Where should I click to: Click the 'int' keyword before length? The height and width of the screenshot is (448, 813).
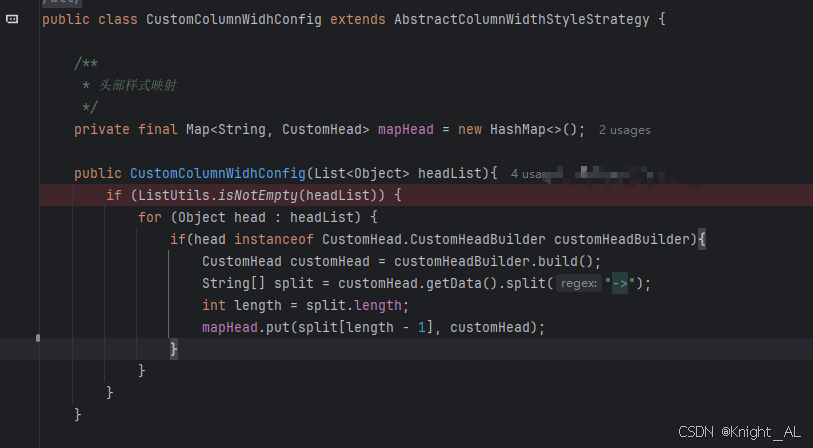pos(214,305)
